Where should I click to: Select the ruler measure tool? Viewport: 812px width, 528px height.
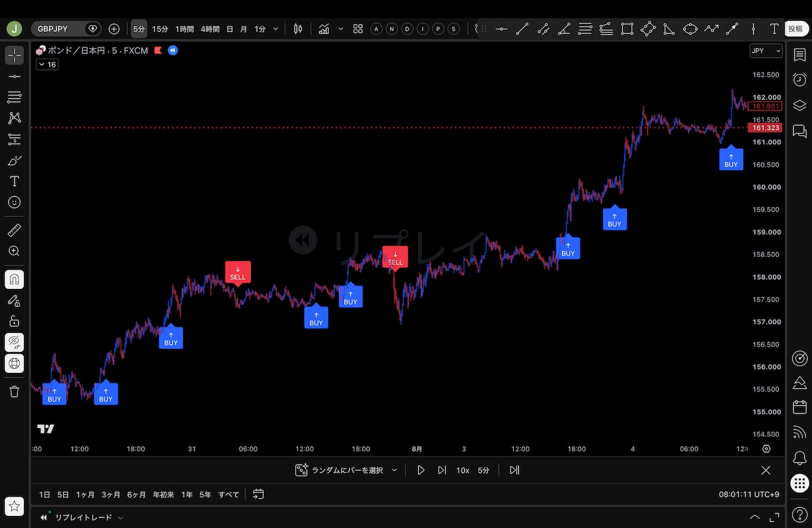click(x=14, y=230)
